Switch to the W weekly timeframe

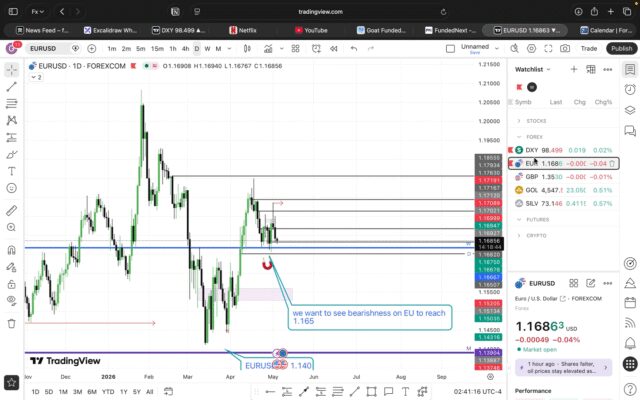click(x=207, y=49)
